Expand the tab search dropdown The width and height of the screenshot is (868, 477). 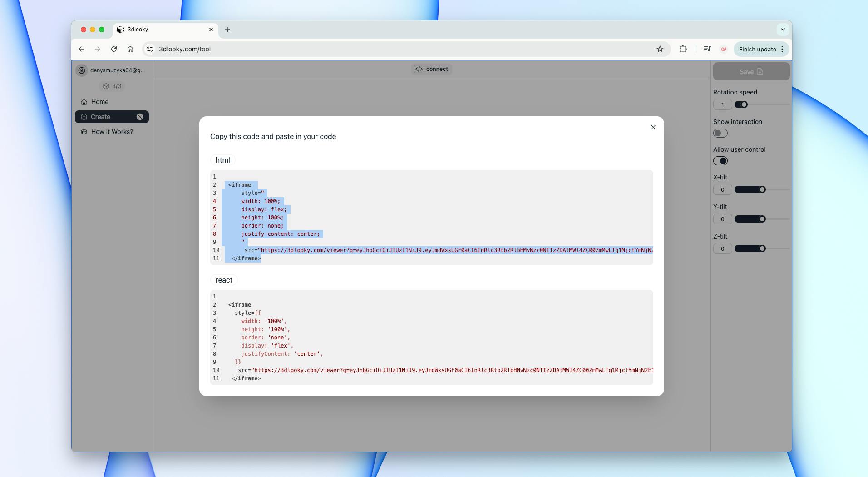(783, 30)
